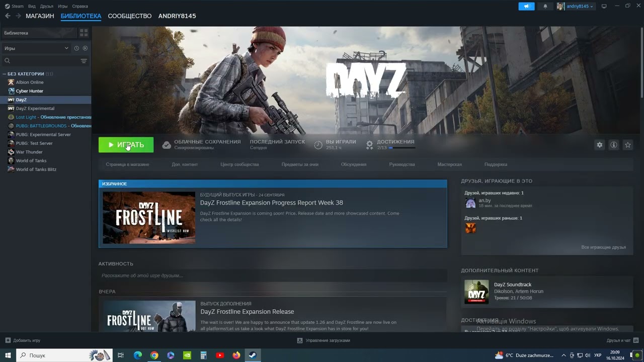
Task: Collapse the БЕЗ КАТЕГОРИИ category
Action: click(x=4, y=74)
